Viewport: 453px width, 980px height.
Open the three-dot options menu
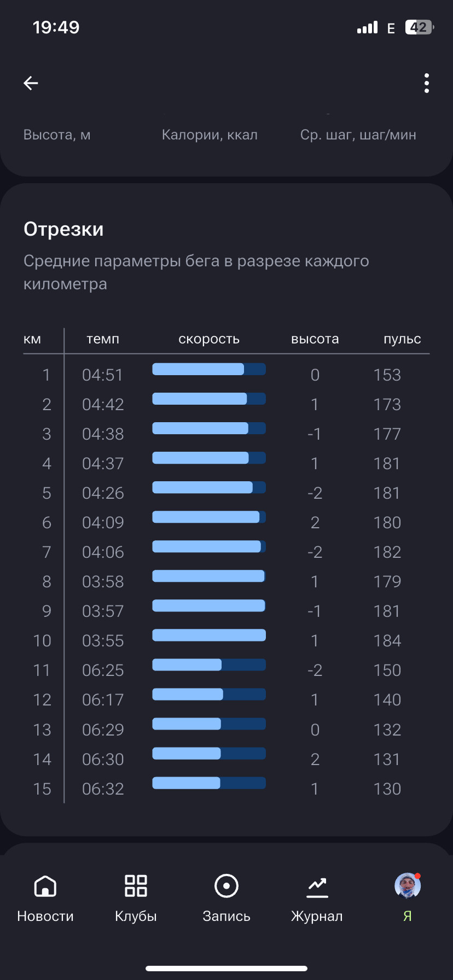pos(427,83)
